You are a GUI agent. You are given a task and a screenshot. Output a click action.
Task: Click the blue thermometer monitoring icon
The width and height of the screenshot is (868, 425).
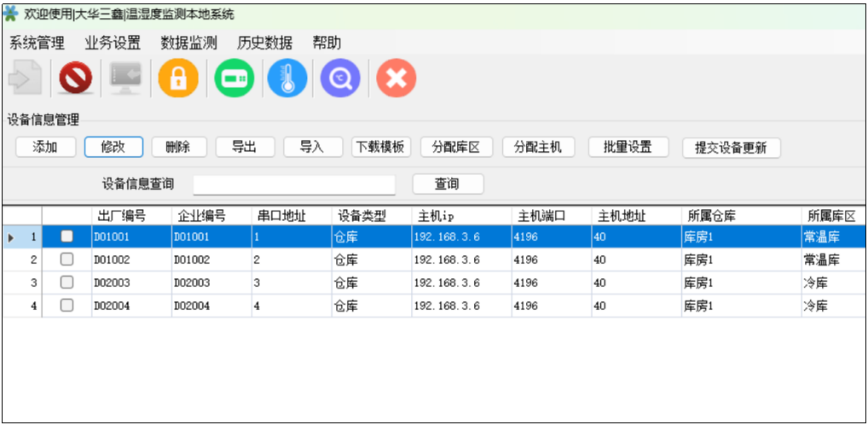coord(287,79)
